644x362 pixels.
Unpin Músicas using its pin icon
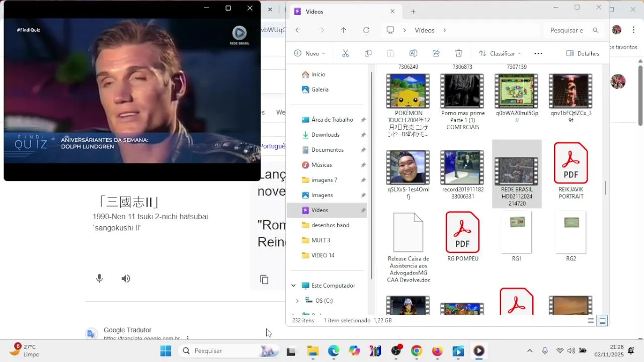pyautogui.click(x=363, y=165)
